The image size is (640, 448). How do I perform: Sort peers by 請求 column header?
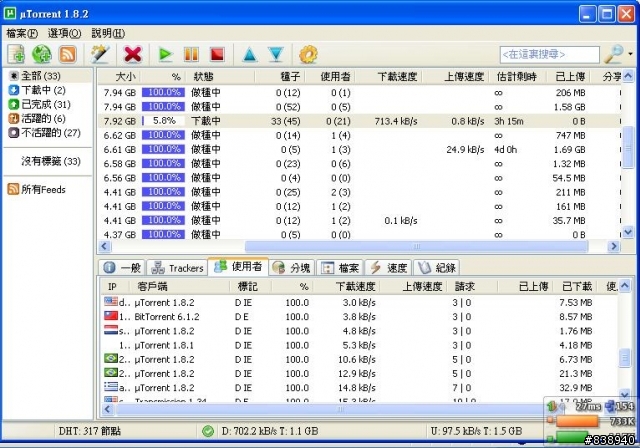[x=473, y=286]
